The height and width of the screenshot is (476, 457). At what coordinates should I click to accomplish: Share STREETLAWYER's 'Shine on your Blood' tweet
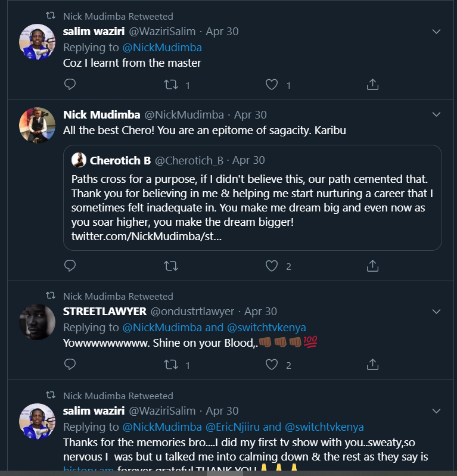[x=372, y=364]
